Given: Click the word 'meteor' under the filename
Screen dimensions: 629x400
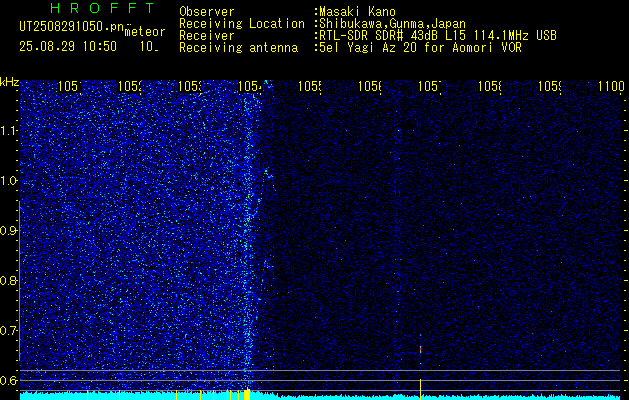Looking at the screenshot, I should [145, 32].
